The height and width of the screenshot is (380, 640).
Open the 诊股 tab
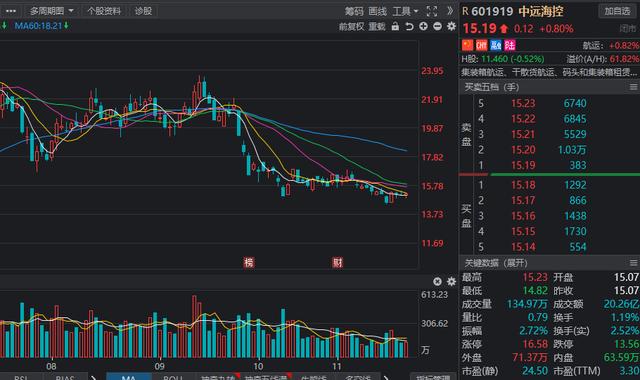point(143,11)
